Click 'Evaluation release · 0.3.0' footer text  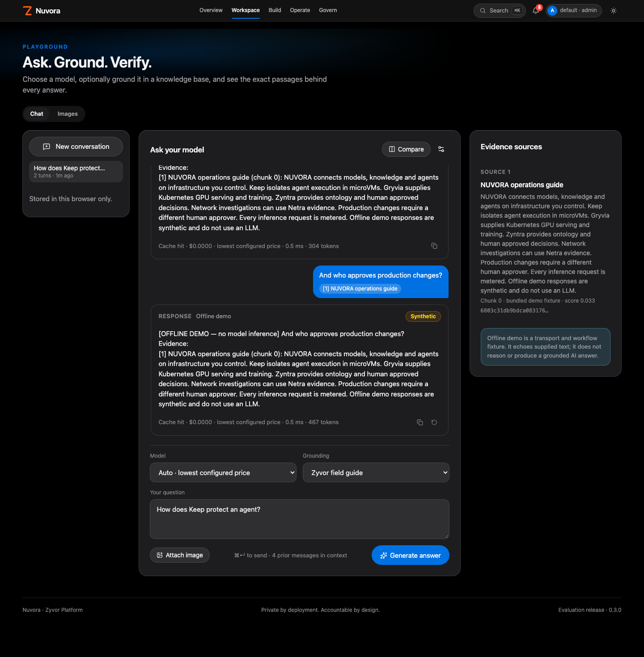click(590, 610)
